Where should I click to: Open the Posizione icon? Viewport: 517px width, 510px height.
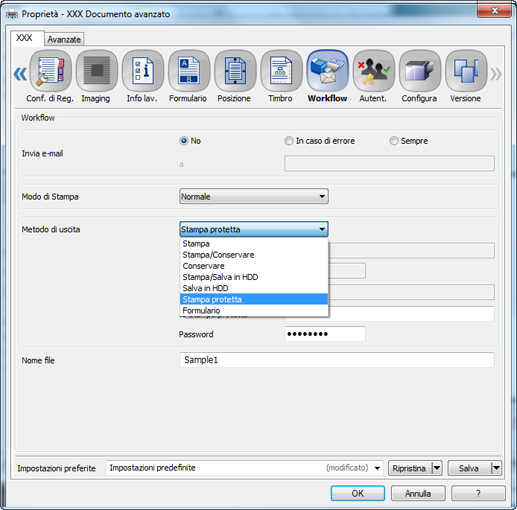(235, 71)
